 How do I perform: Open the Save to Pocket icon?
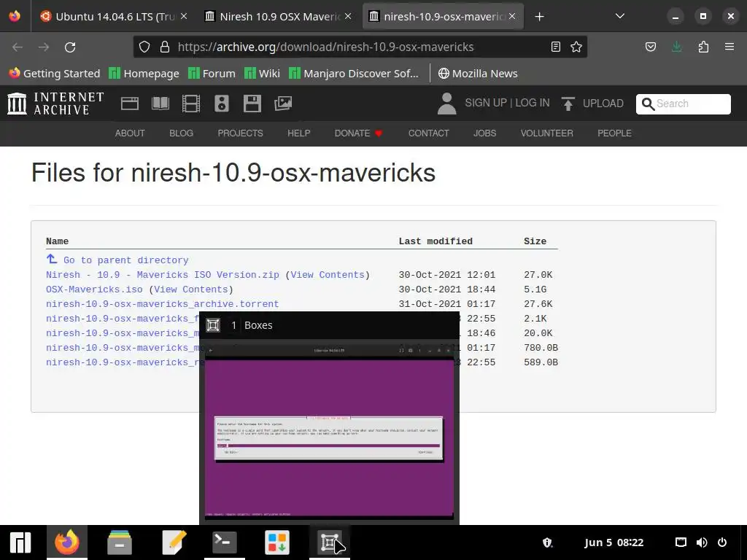650,47
